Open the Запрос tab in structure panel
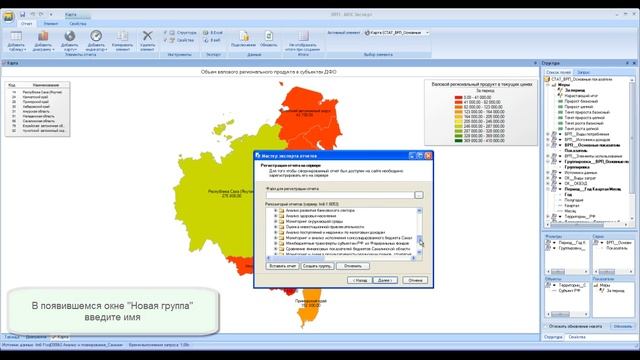 (583, 72)
